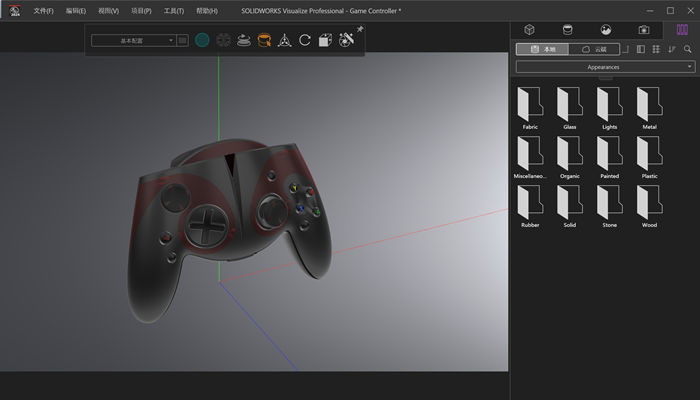Click the triangular object manipulation tool

point(284,40)
